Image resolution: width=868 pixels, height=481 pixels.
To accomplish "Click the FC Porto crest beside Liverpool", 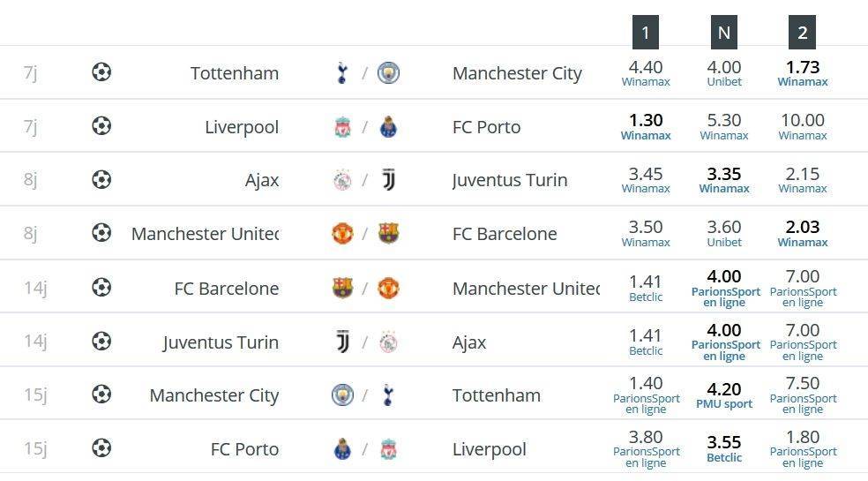I will click(x=388, y=127).
